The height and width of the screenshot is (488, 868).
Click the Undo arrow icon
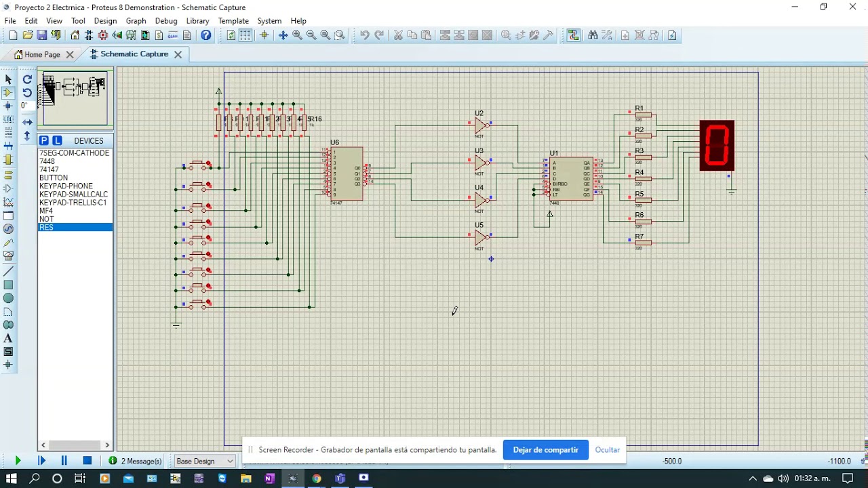click(x=365, y=35)
